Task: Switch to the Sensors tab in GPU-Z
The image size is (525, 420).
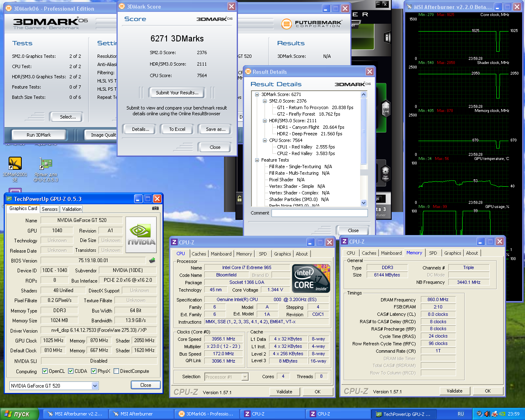Action: tap(50, 209)
